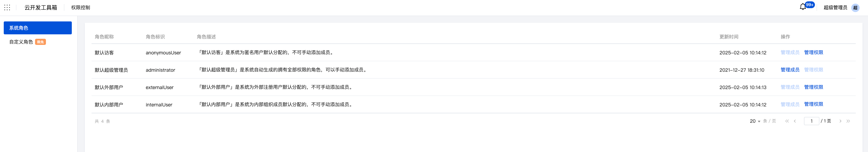Expand the 20 per page dropdown

click(x=755, y=121)
